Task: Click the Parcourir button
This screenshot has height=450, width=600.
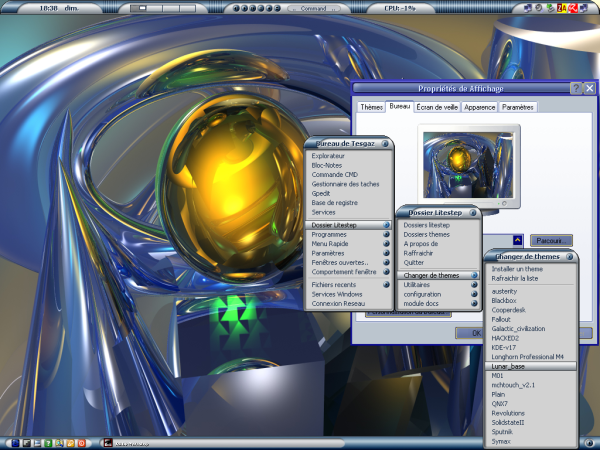Action: point(551,240)
